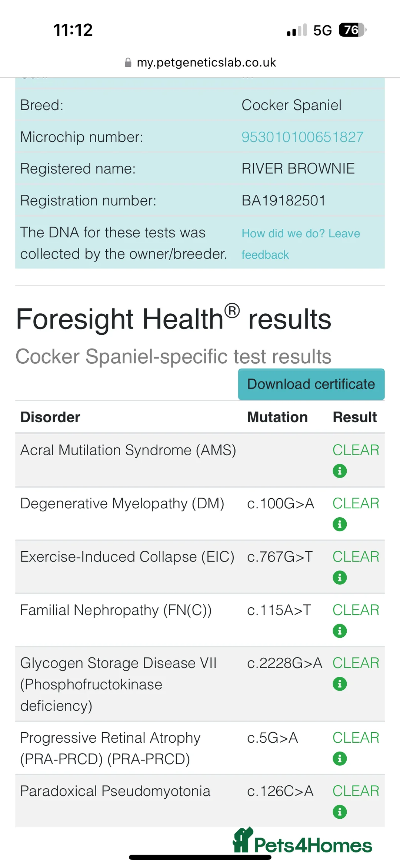Open info icon under Degenerative Myelopathy result
The width and height of the screenshot is (400, 868).
(340, 524)
